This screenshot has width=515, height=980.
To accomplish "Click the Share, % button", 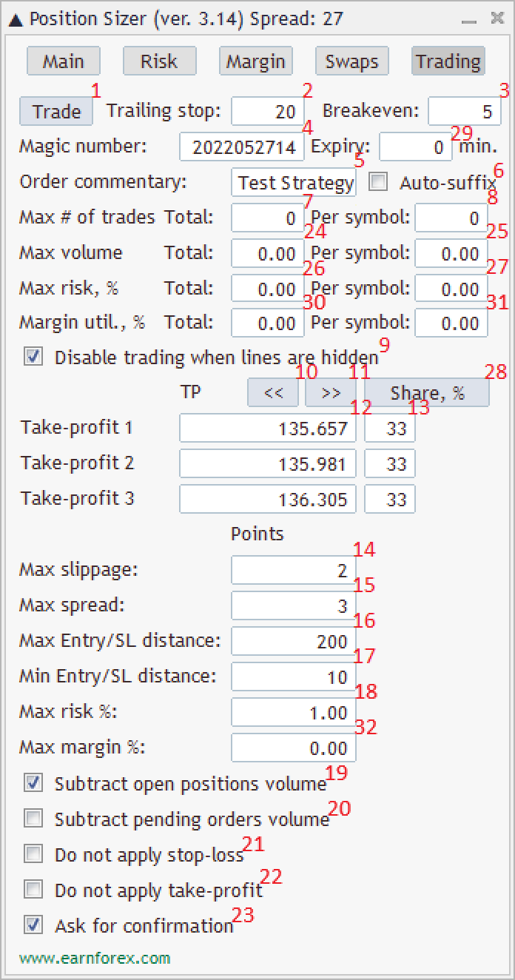I will 427,393.
